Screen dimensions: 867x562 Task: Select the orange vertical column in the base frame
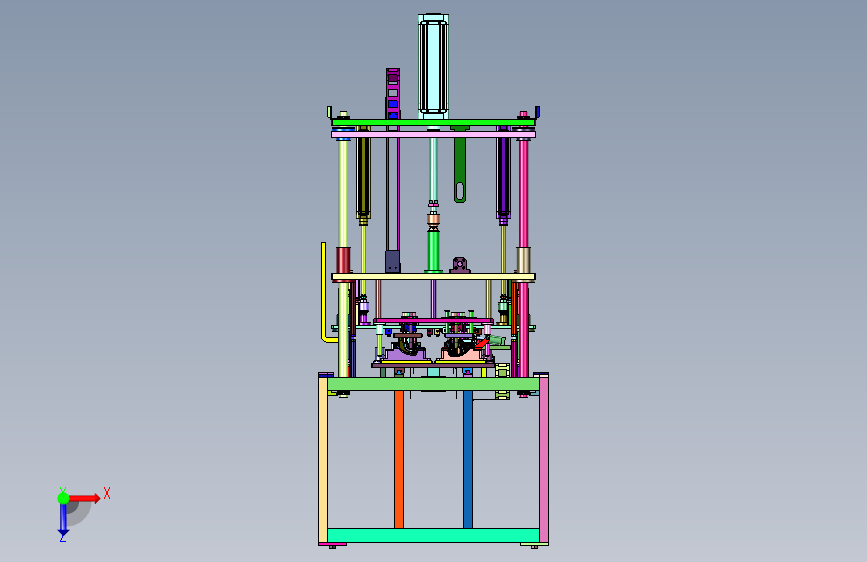pos(399,459)
